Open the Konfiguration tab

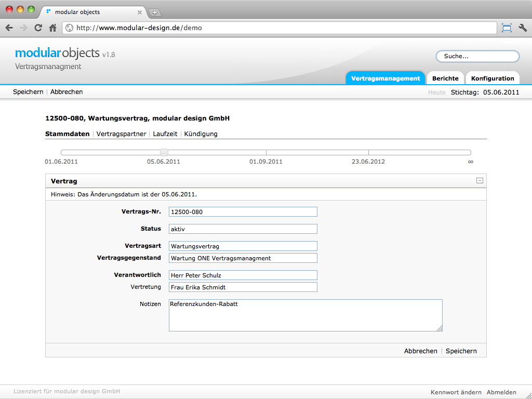click(492, 78)
